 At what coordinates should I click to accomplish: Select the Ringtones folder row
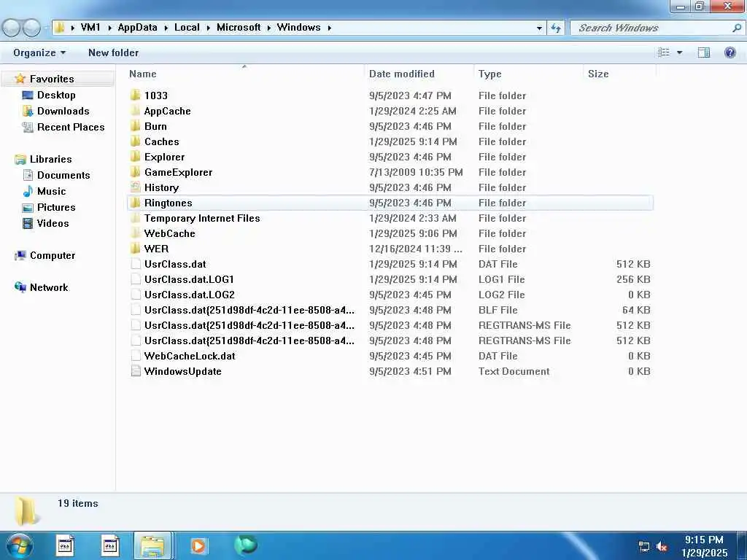click(390, 203)
